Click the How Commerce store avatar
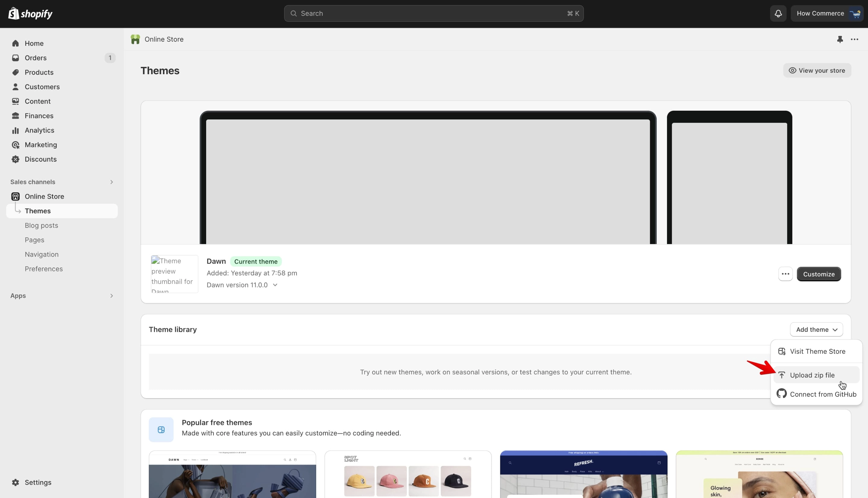 point(855,13)
